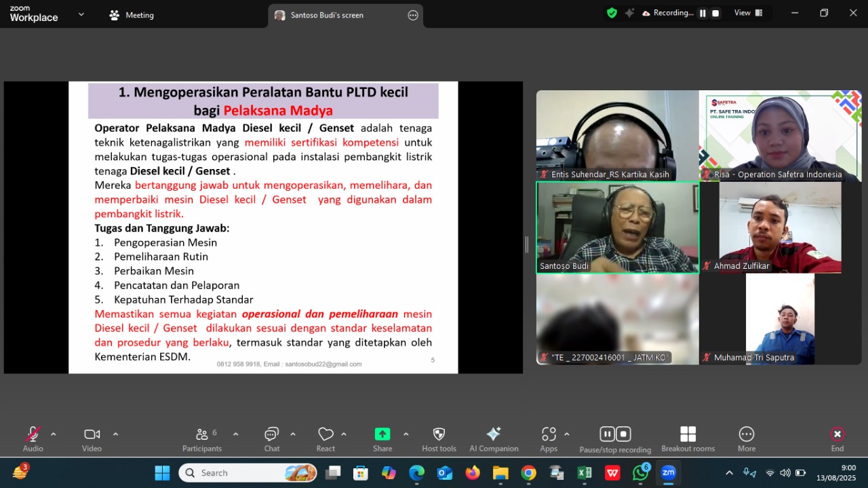Select Santoso Budi's screen tab
The width and height of the screenshot is (868, 488).
327,15
